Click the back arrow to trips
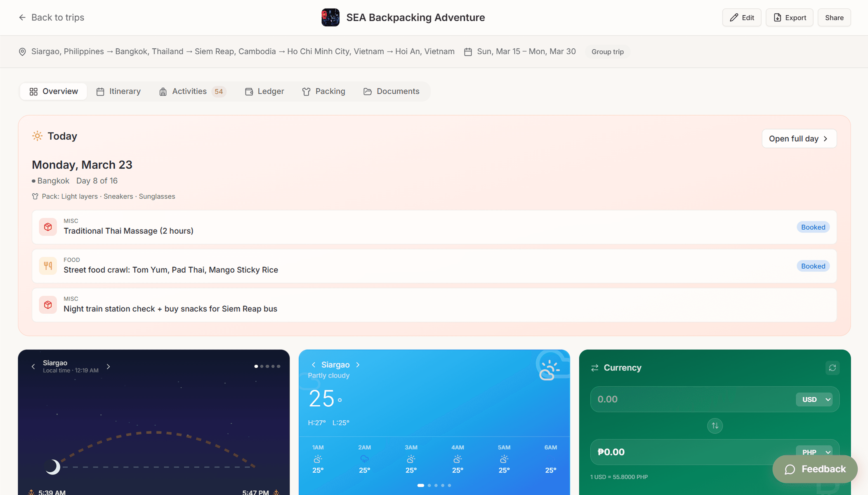Image resolution: width=868 pixels, height=495 pixels. coord(22,17)
